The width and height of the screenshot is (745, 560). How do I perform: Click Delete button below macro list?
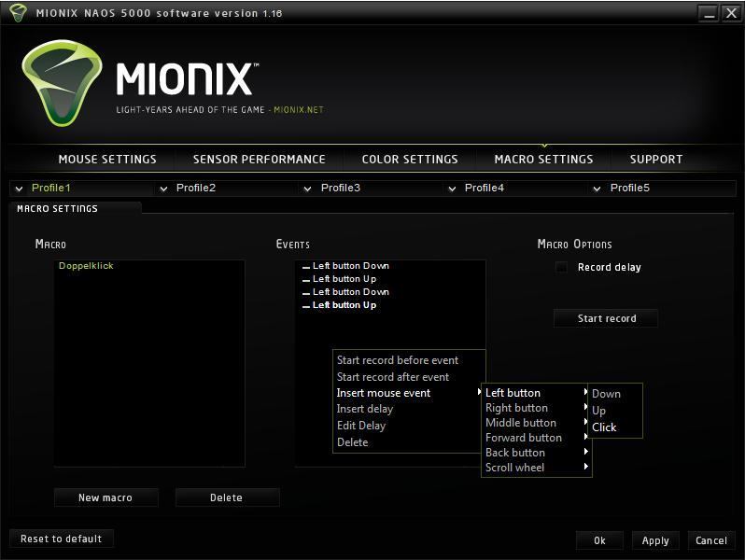coord(227,497)
